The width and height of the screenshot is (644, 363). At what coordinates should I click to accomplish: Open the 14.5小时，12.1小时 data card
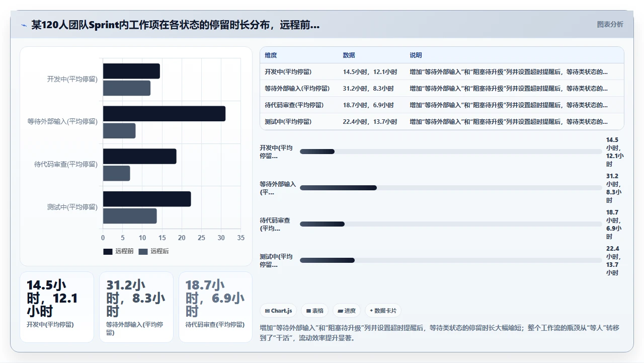[57, 307]
